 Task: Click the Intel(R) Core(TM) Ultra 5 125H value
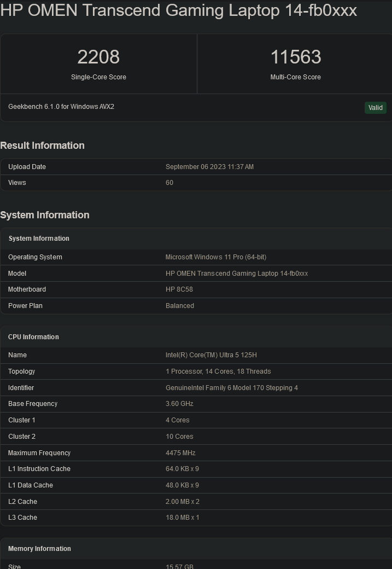pos(211,355)
